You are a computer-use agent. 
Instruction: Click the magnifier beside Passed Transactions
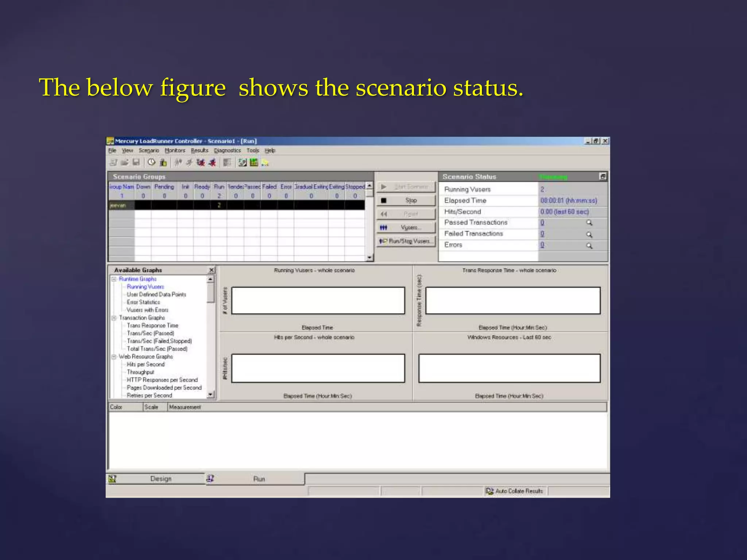[589, 223]
